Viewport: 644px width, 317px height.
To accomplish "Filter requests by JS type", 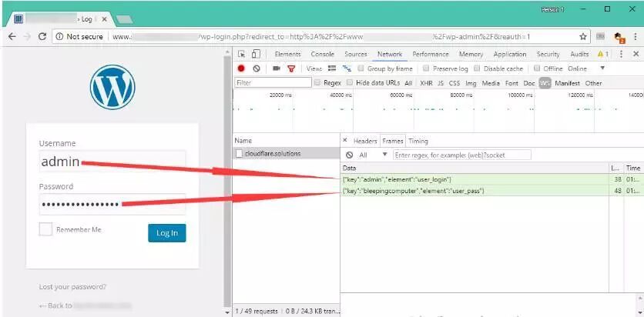I will point(441,83).
